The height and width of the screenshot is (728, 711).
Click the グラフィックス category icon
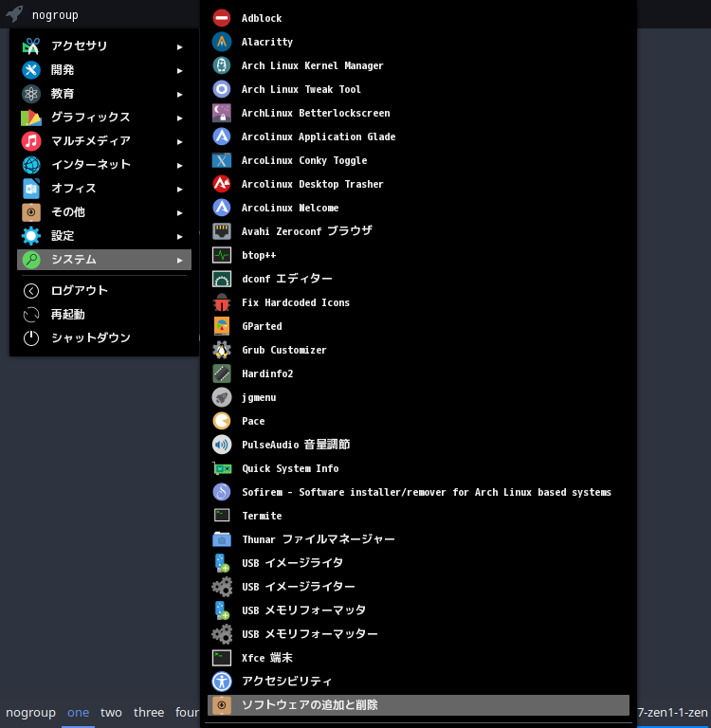click(31, 117)
